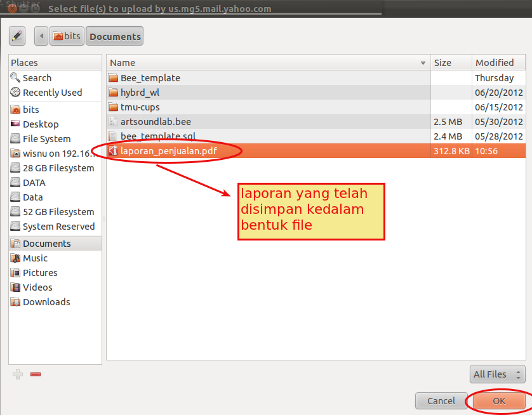The image size is (532, 415).
Task: Click the artsoundlab.bee file icon
Action: pos(113,121)
